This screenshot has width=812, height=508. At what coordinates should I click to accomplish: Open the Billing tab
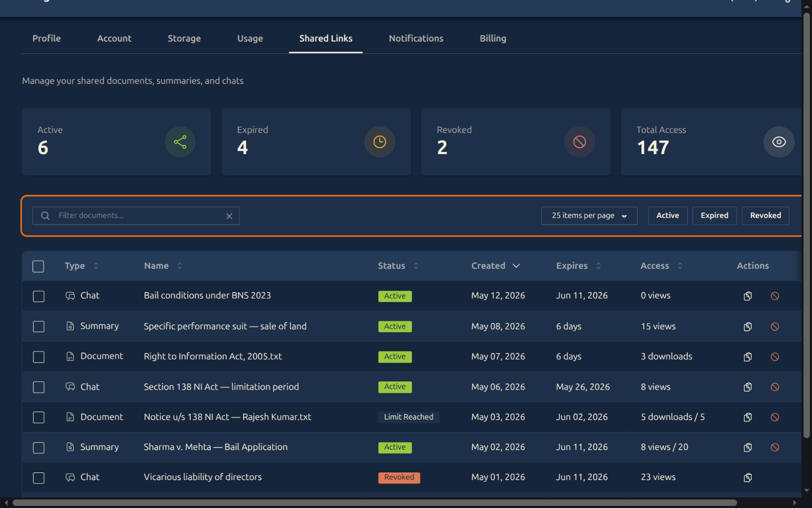click(493, 39)
